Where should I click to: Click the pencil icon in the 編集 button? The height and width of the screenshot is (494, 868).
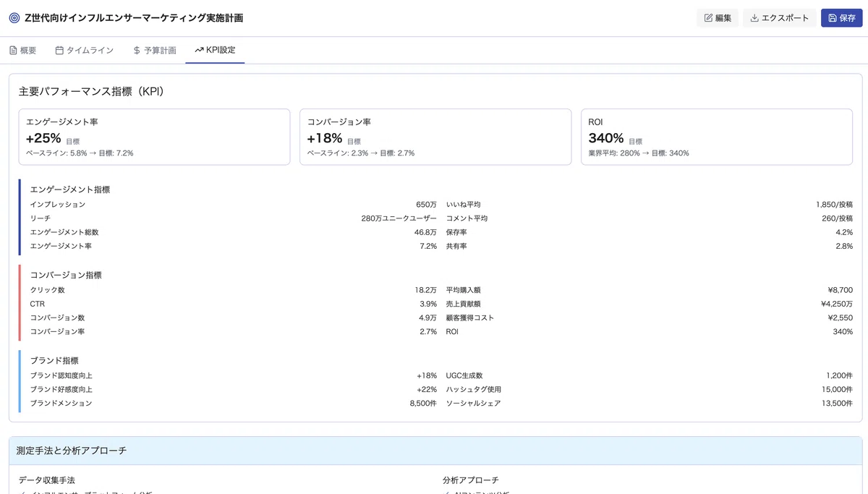pyautogui.click(x=709, y=18)
